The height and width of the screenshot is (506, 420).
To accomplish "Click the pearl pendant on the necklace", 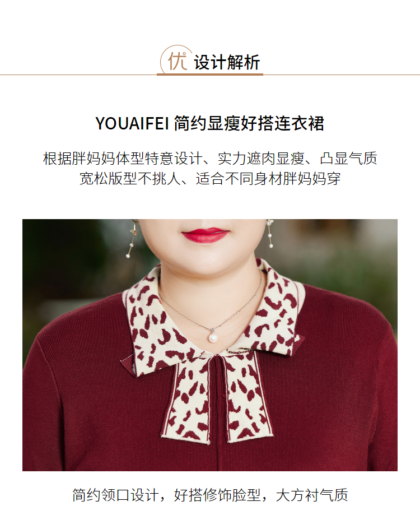I will click(213, 338).
